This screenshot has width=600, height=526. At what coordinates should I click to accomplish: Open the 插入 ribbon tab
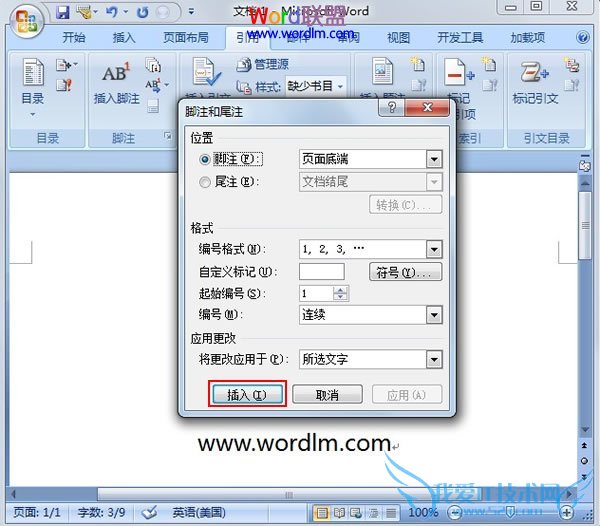pyautogui.click(x=124, y=37)
